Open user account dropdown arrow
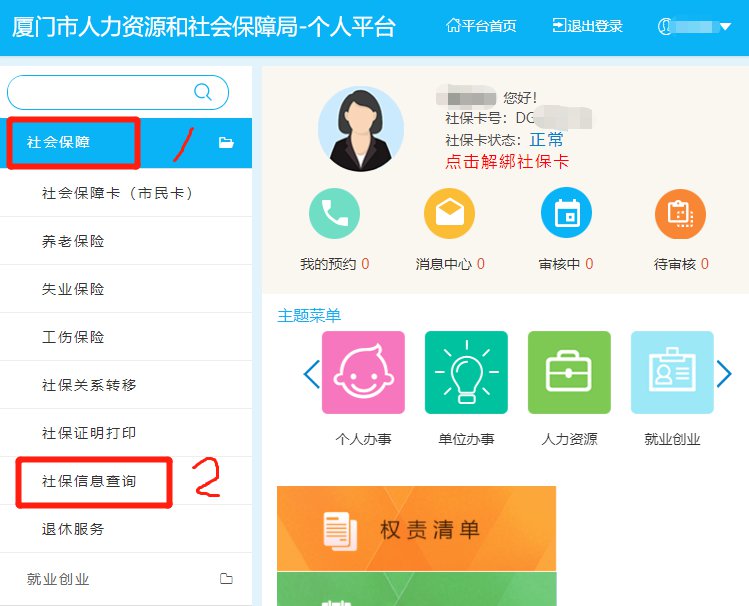749x606 pixels. (x=725, y=27)
